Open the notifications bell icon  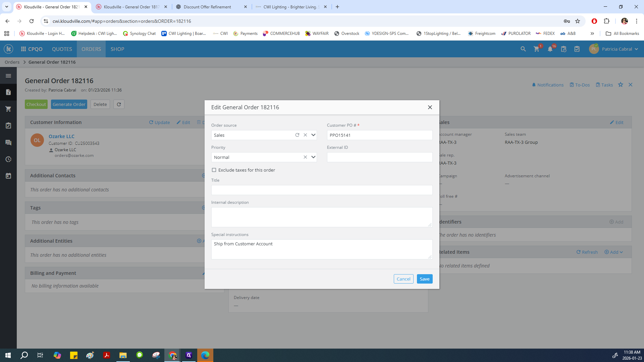click(x=550, y=49)
